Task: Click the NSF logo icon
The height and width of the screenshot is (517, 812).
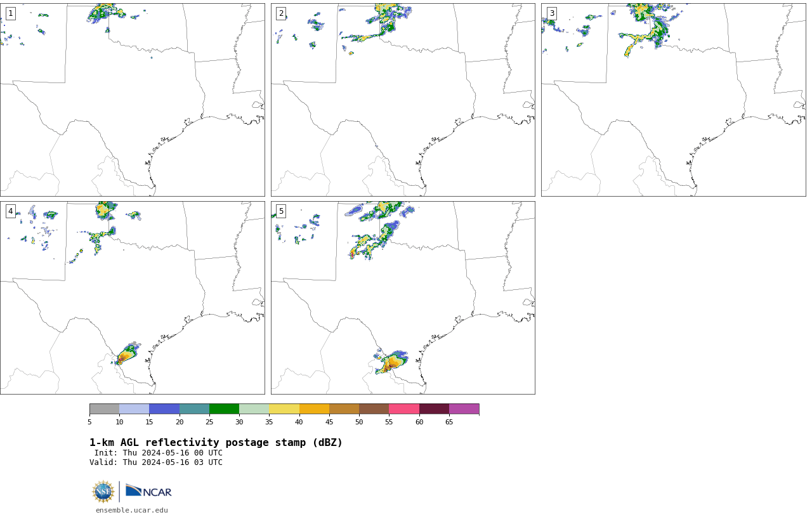Action: [x=103, y=492]
